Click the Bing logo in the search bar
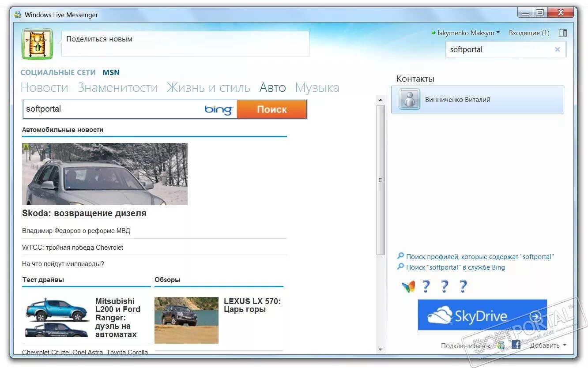 (219, 109)
